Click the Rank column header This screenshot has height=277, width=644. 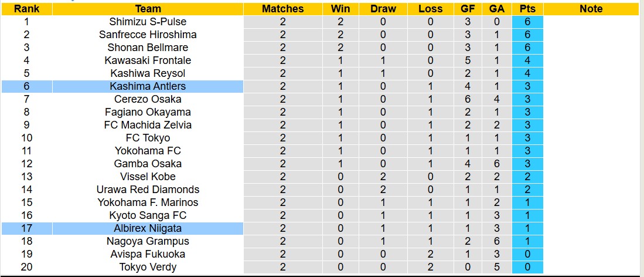pos(26,9)
